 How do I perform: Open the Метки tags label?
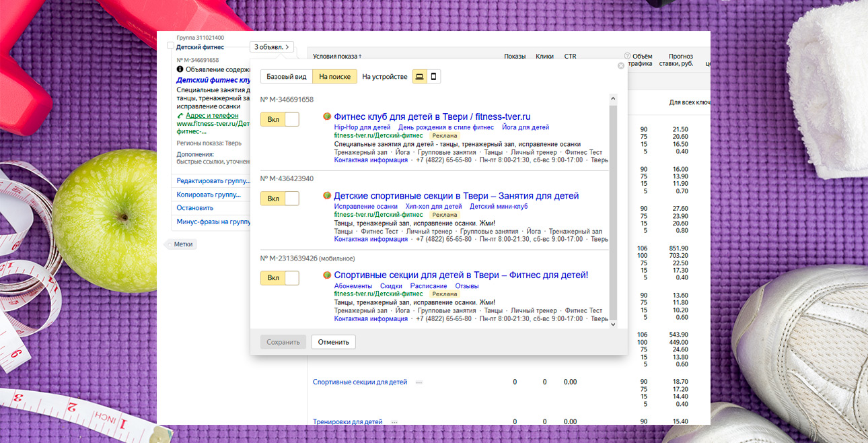pos(182,244)
